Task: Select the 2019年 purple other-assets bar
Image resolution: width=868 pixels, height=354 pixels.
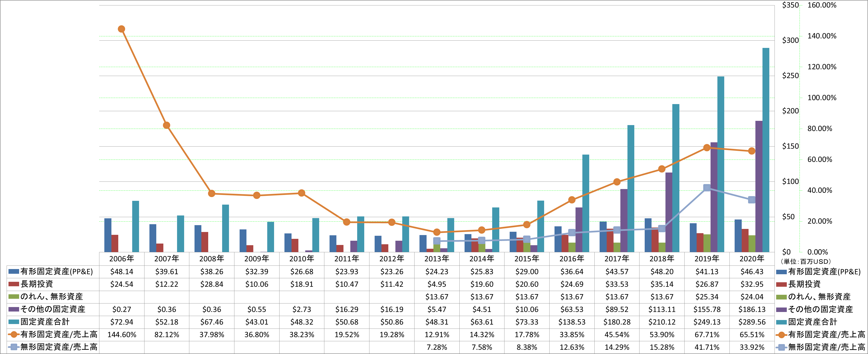Action: point(714,197)
